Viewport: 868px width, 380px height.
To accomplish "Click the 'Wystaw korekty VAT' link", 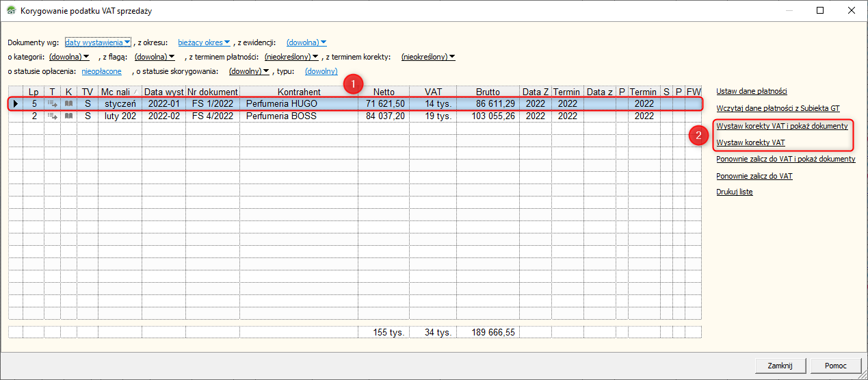I will (750, 142).
